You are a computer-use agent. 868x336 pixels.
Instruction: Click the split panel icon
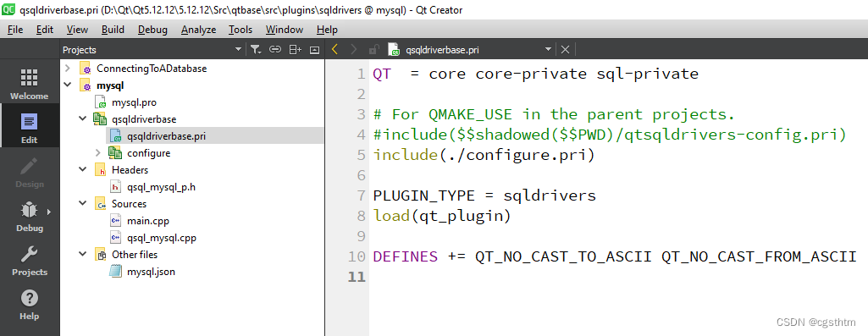pos(296,50)
